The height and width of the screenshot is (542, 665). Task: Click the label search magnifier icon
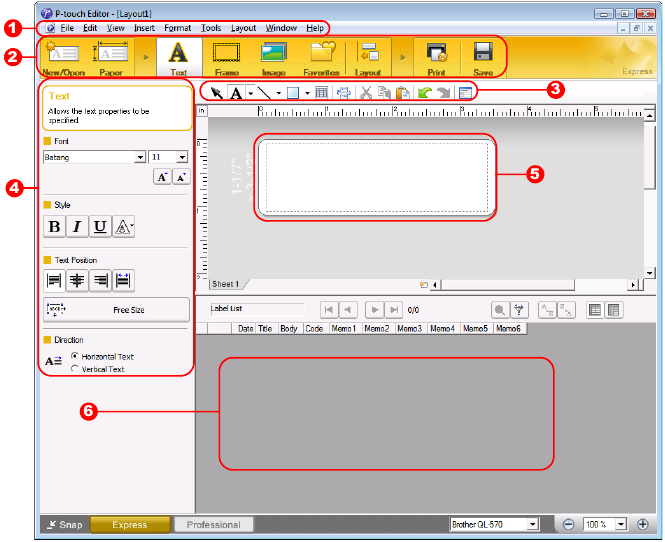(500, 310)
